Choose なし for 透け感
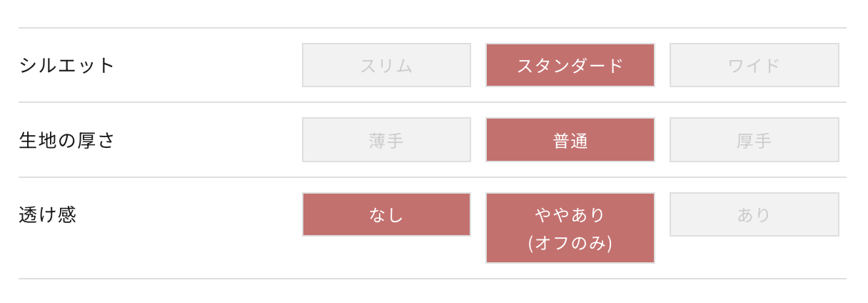This screenshot has width=868, height=303. click(x=386, y=214)
